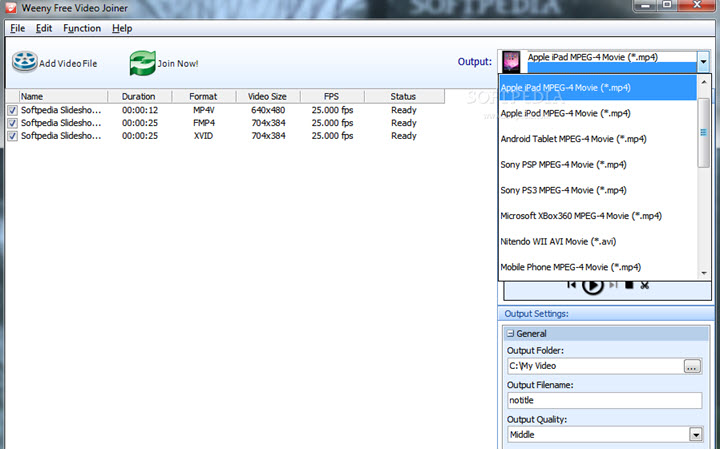Screen dimensions: 720x450
Task: Choose Microsoft XBox360 MPEG-4 Movie option
Action: (x=598, y=216)
